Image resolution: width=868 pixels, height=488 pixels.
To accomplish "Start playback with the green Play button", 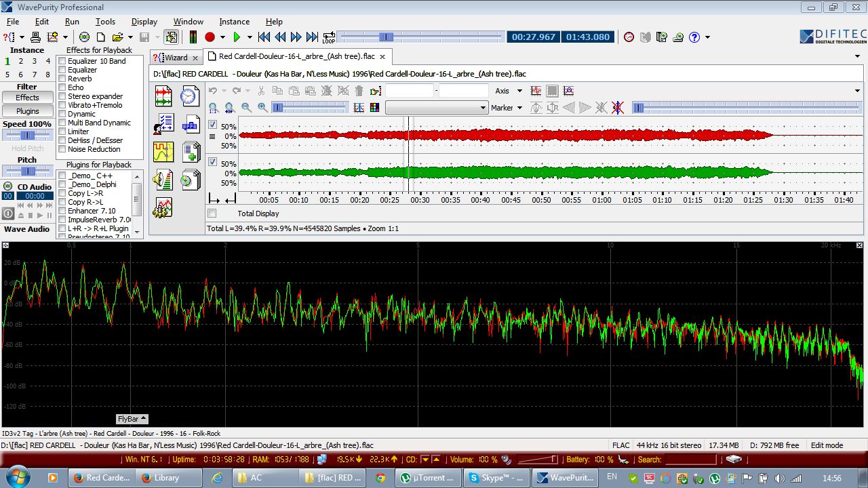I will tap(237, 37).
